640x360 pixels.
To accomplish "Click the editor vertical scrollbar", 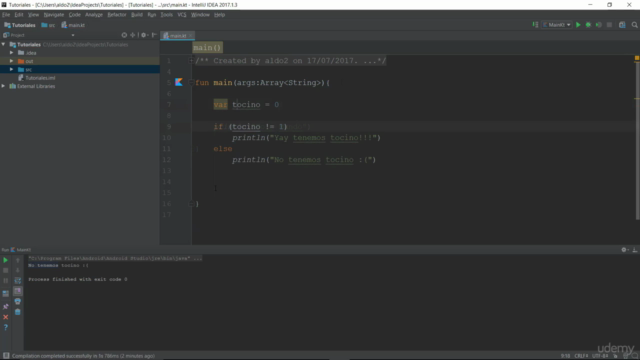I will pos(637,141).
